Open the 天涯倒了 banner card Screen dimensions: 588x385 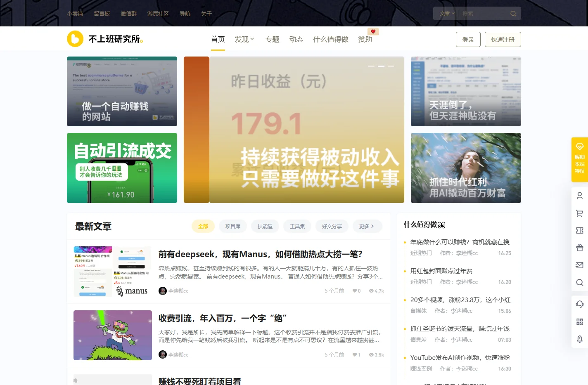click(x=466, y=91)
